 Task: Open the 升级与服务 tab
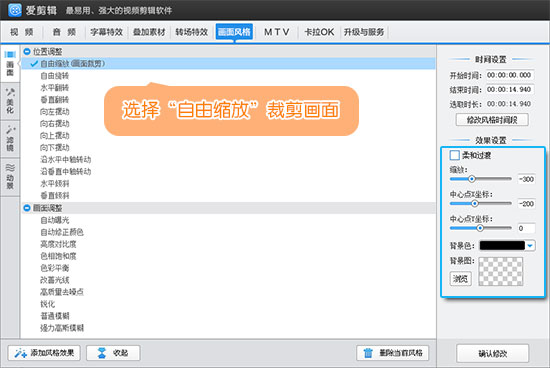pyautogui.click(x=364, y=32)
